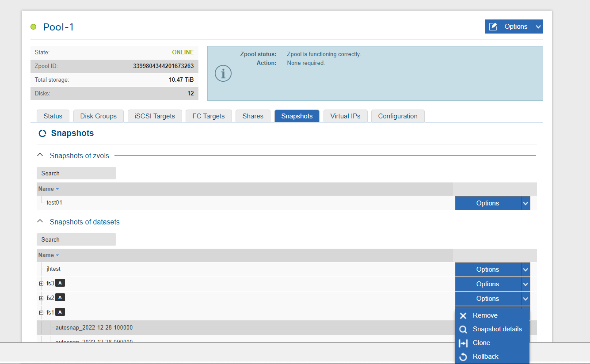This screenshot has width=590, height=364.
Task: Click 'Zpool is functioning correctly.' text
Action: coord(324,54)
